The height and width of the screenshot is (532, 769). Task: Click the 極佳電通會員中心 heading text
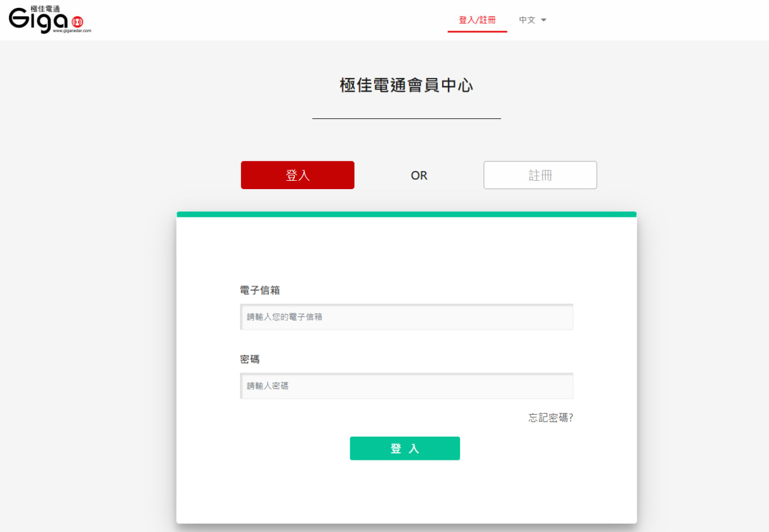(x=407, y=85)
